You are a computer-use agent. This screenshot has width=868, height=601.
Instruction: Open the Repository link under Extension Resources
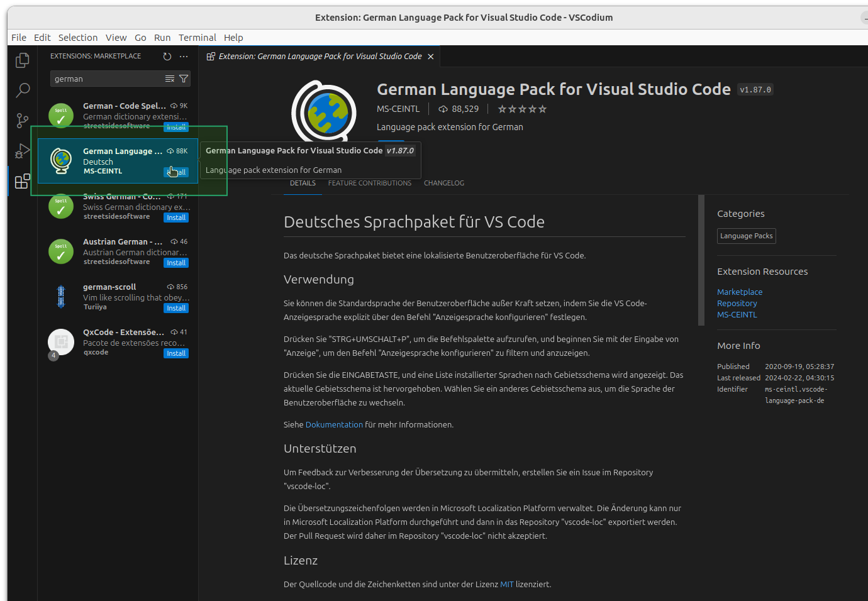point(737,303)
